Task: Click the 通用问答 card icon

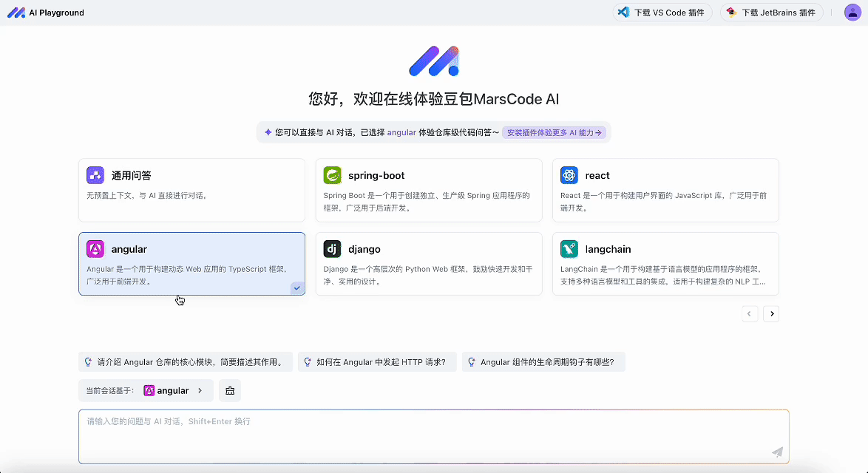Action: 95,175
